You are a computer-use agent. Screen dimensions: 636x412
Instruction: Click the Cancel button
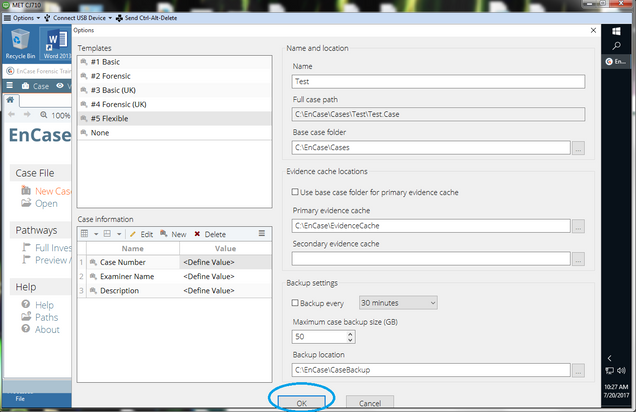[369, 402]
